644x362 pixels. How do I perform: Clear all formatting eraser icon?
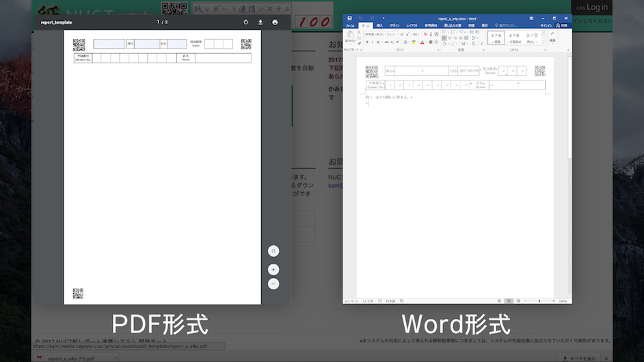coord(425,34)
